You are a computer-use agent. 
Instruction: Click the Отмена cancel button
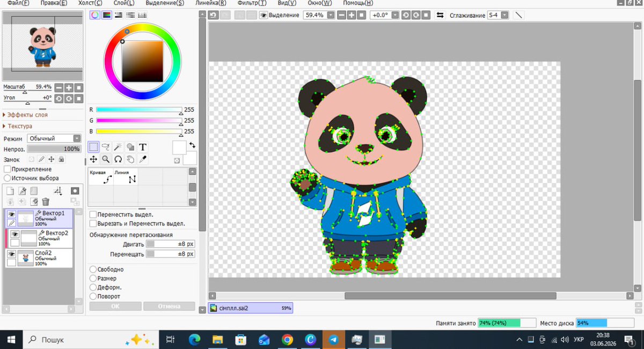pyautogui.click(x=169, y=306)
